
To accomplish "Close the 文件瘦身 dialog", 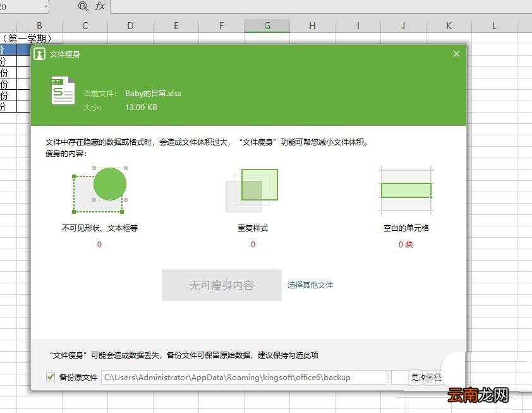I will [x=456, y=54].
